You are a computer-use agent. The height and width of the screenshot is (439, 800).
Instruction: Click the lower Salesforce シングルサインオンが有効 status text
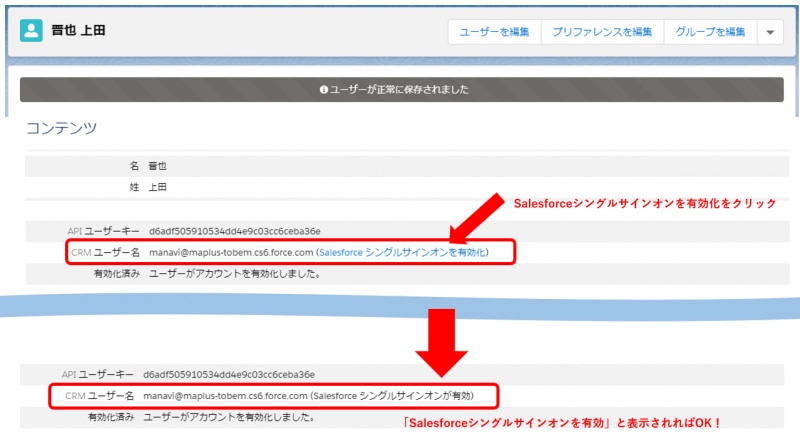point(393,396)
